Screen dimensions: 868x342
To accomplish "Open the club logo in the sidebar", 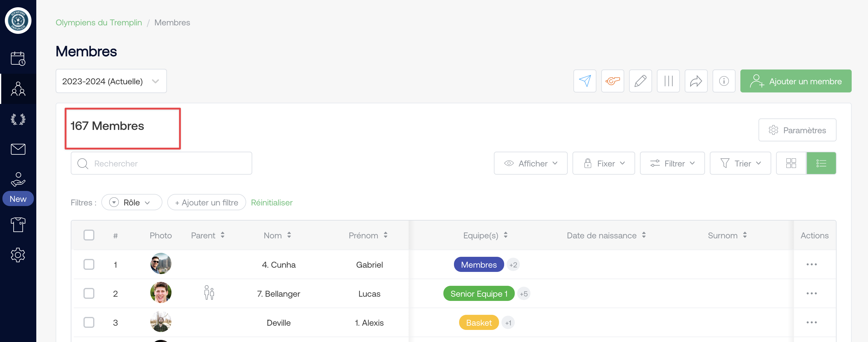I will (x=18, y=21).
